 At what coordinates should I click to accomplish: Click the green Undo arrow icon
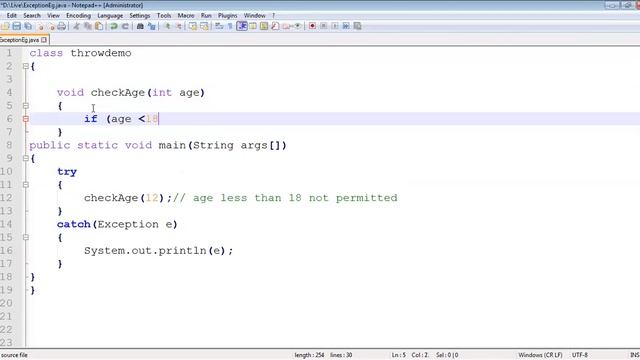(x=113, y=26)
